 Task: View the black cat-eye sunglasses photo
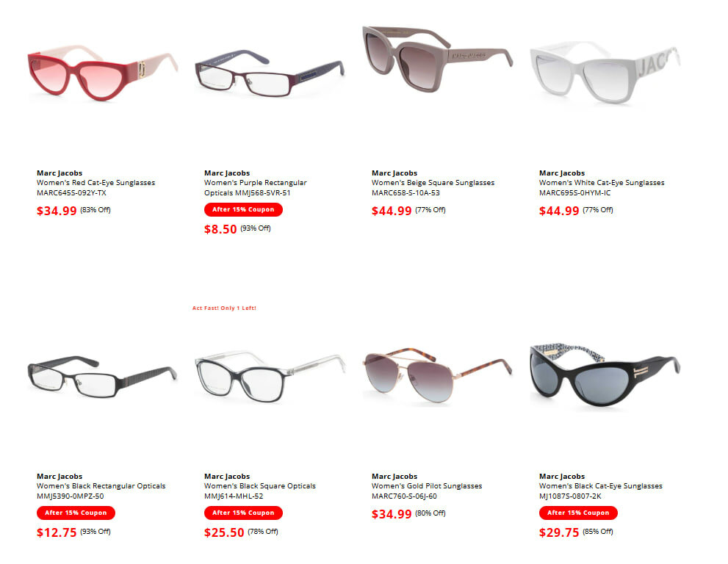pyautogui.click(x=605, y=375)
